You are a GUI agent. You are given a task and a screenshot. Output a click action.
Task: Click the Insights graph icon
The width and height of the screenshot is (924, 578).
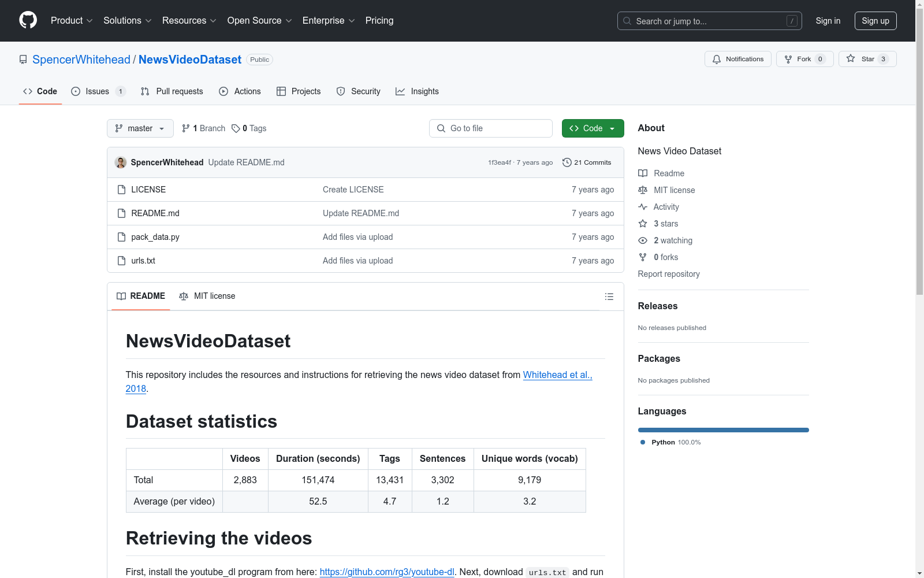tap(400, 91)
